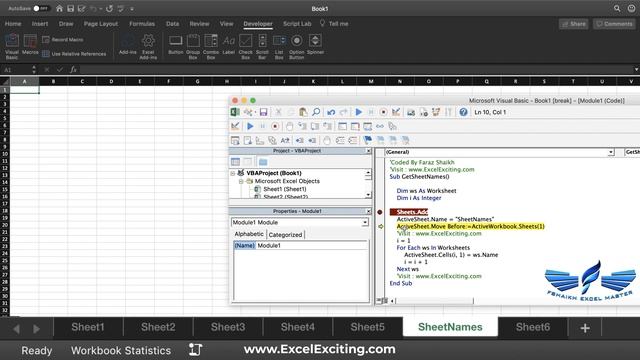Save workbook via title bar disk icon
Viewport: 640px width, 360px height.
point(71,9)
